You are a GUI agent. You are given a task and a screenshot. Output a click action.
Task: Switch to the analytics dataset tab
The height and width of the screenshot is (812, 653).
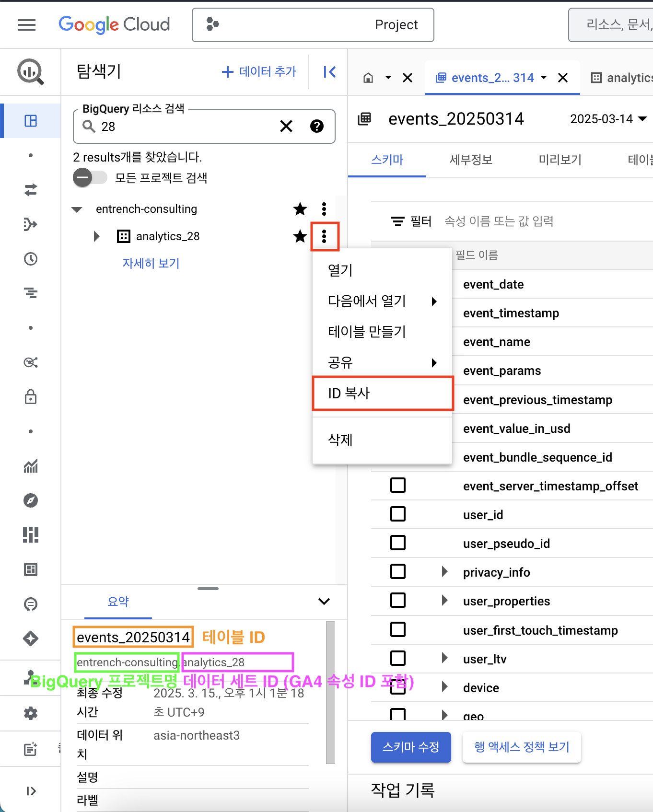622,78
